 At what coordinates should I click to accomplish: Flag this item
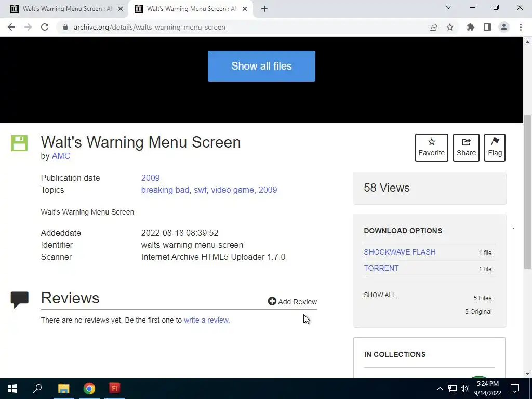pos(495,148)
